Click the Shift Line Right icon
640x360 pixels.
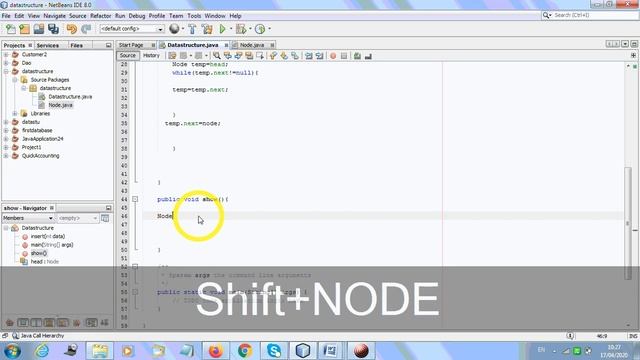[x=319, y=56]
